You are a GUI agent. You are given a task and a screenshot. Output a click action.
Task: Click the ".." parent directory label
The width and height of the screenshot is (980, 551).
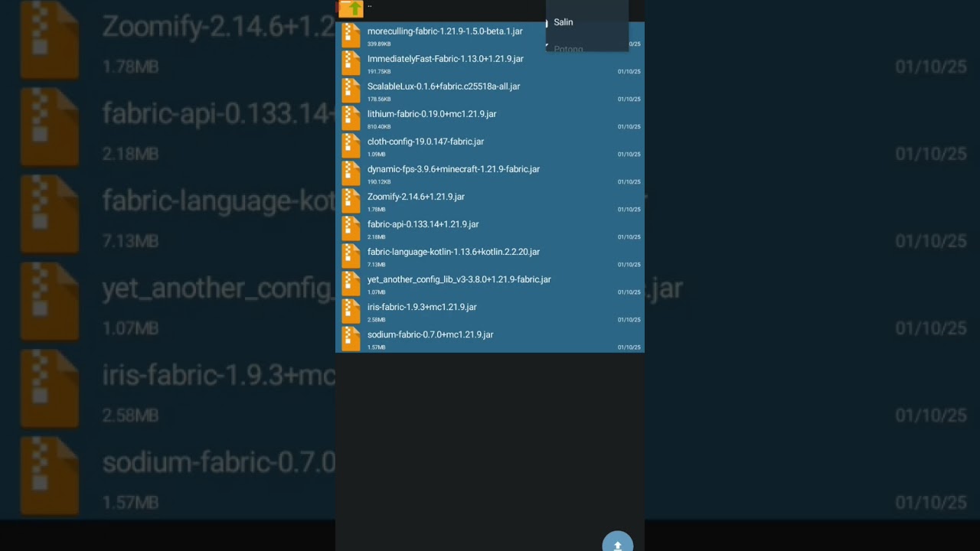370,6
